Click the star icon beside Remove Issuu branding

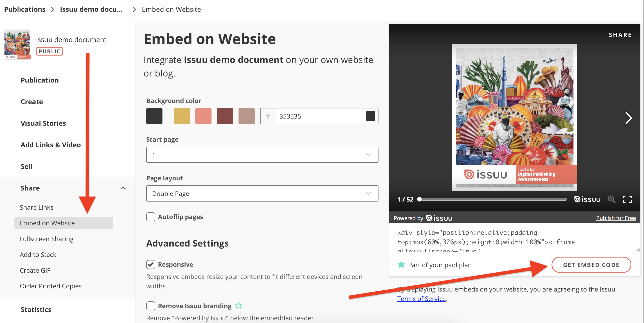coord(239,305)
